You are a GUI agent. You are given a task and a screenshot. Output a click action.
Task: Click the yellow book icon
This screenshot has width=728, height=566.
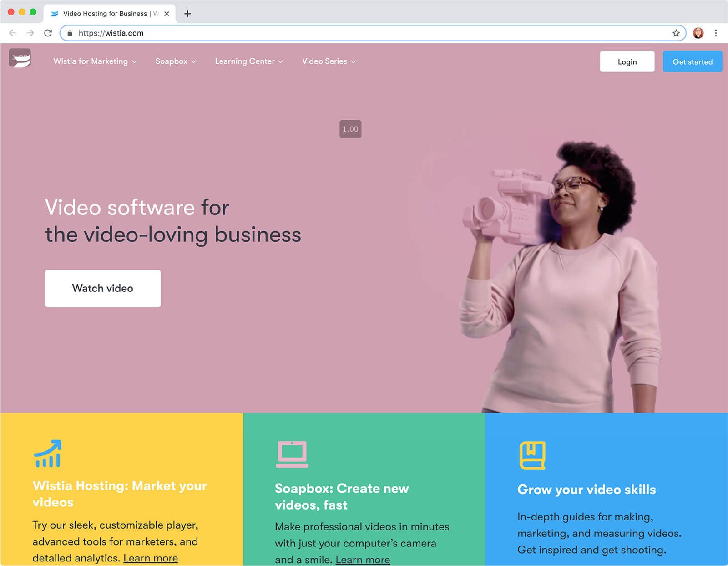point(532,455)
